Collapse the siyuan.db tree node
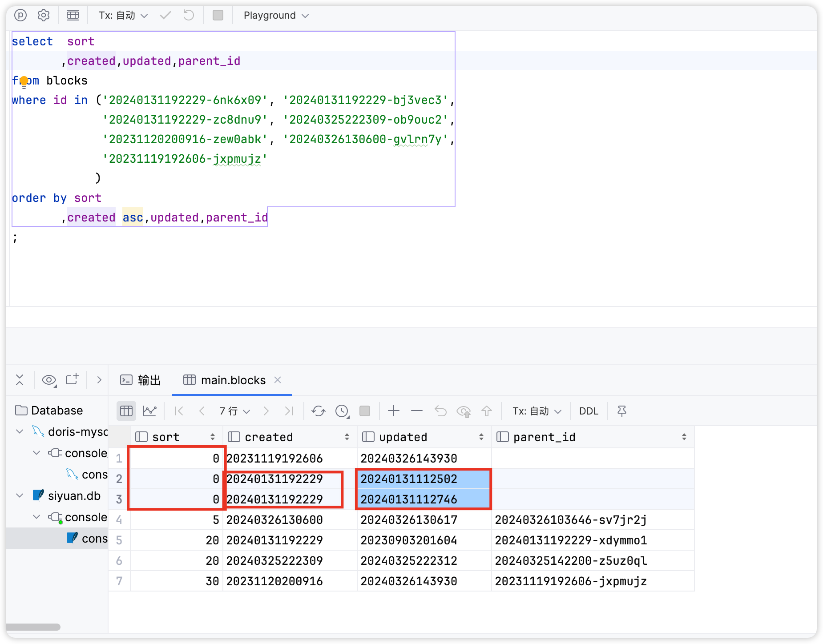The height and width of the screenshot is (644, 823). click(x=20, y=495)
